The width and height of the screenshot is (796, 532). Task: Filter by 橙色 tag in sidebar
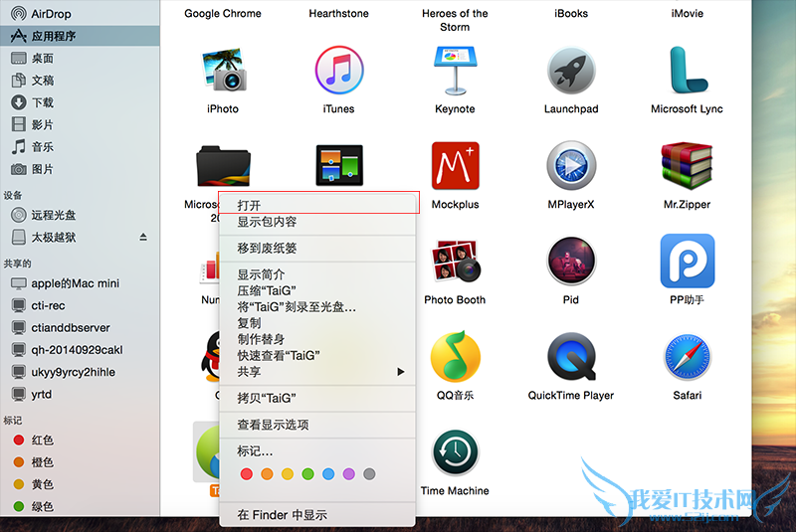click(x=80, y=462)
